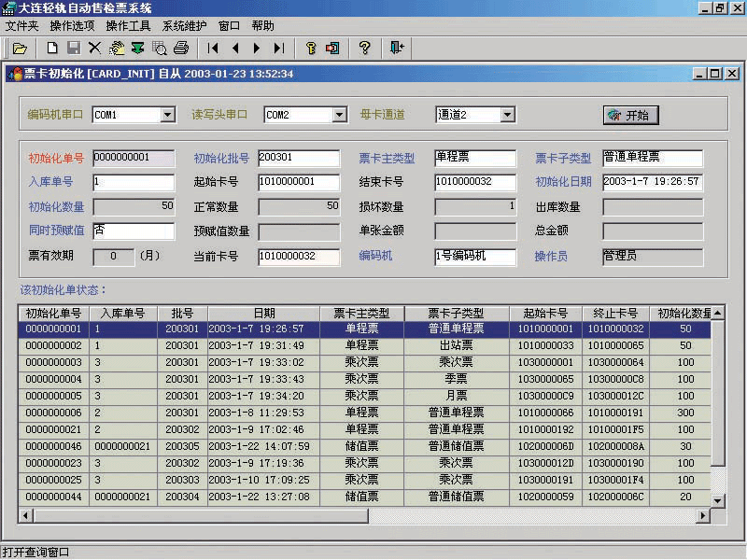Screen dimensions: 747x560
Task: Click the key icon in toolbar
Action: pos(311,48)
